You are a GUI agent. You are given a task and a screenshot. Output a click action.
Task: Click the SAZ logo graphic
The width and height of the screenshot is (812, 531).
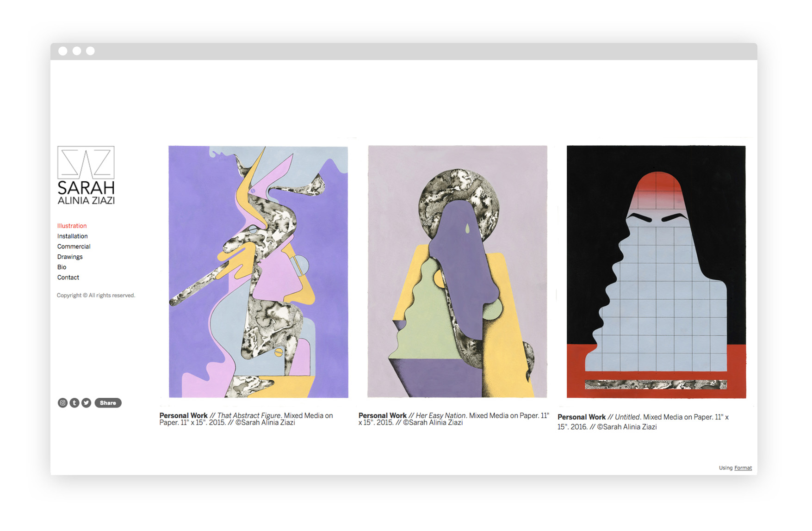[86, 175]
